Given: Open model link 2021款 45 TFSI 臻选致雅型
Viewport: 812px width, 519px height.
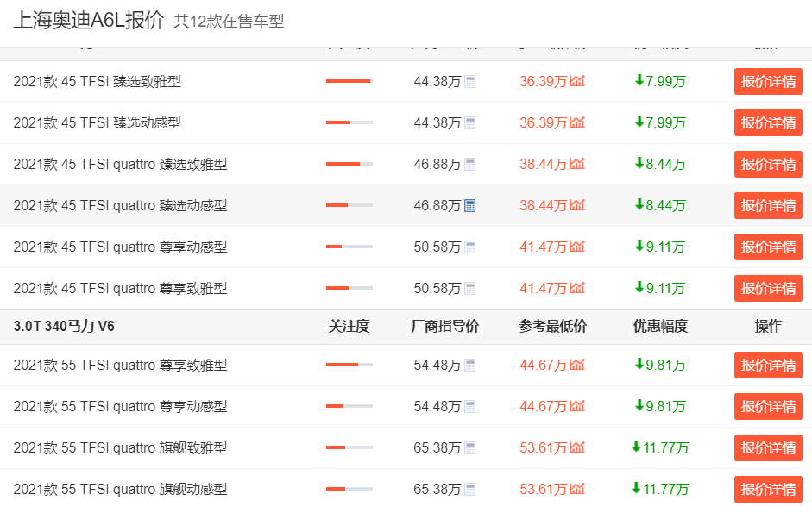Looking at the screenshot, I should pos(98,82).
